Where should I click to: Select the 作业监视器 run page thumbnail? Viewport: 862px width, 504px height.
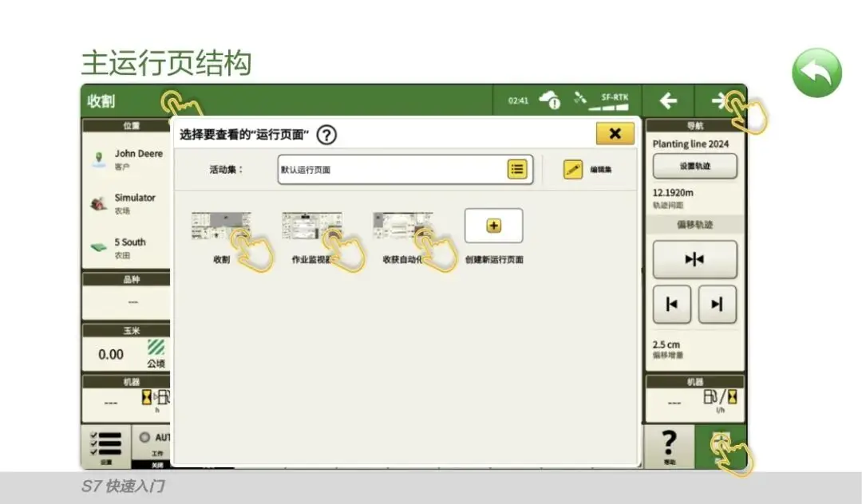click(x=311, y=227)
